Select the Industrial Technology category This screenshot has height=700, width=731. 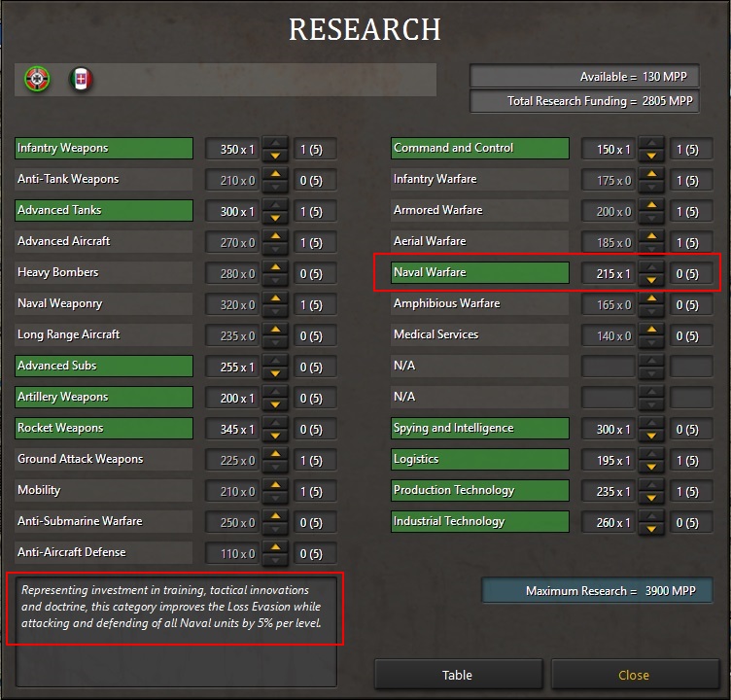coord(480,522)
